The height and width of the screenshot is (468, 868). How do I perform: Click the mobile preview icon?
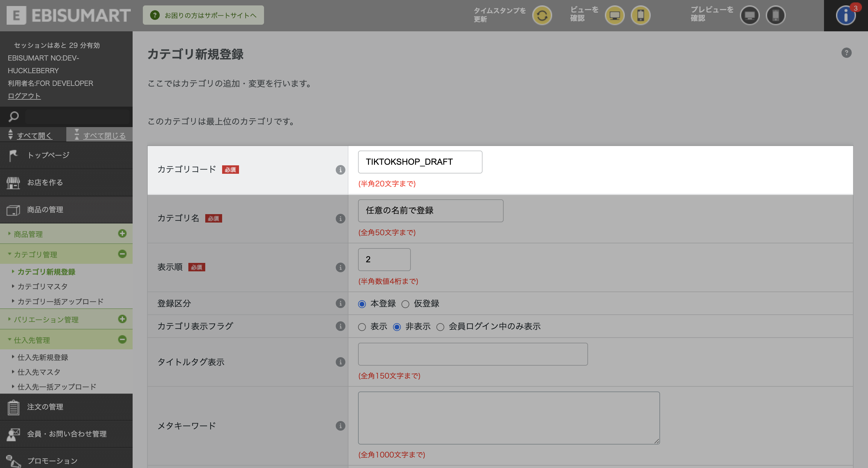[x=775, y=15]
